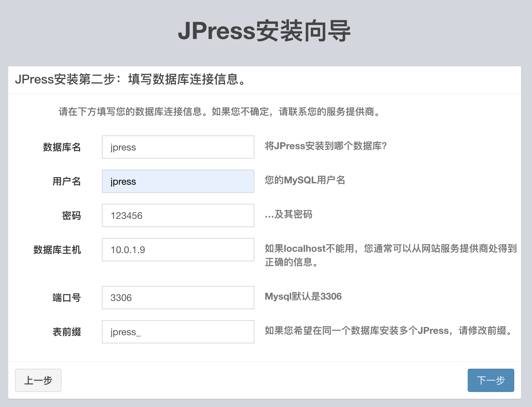Click the 表前缀 label

[x=67, y=332]
